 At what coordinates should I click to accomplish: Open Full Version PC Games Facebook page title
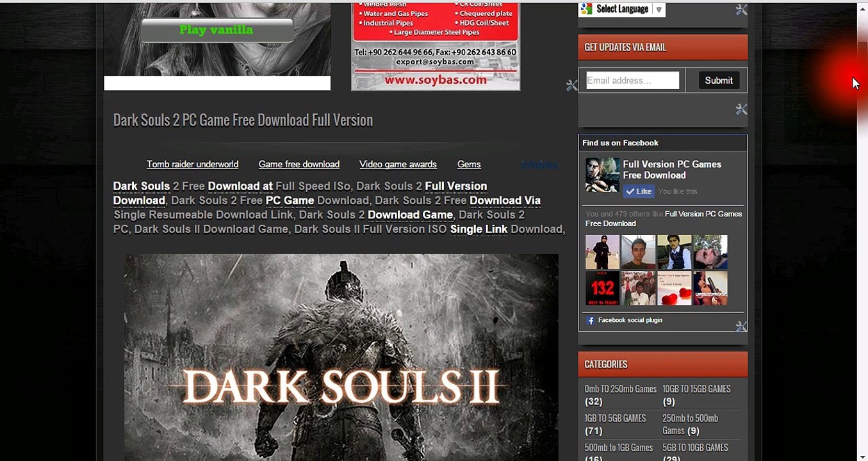click(x=672, y=170)
